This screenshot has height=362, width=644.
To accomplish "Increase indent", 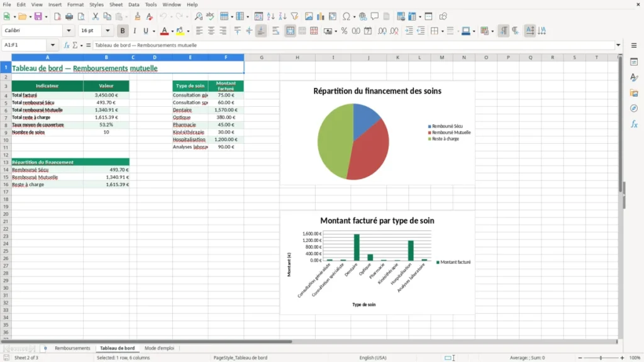I will 409,31.
